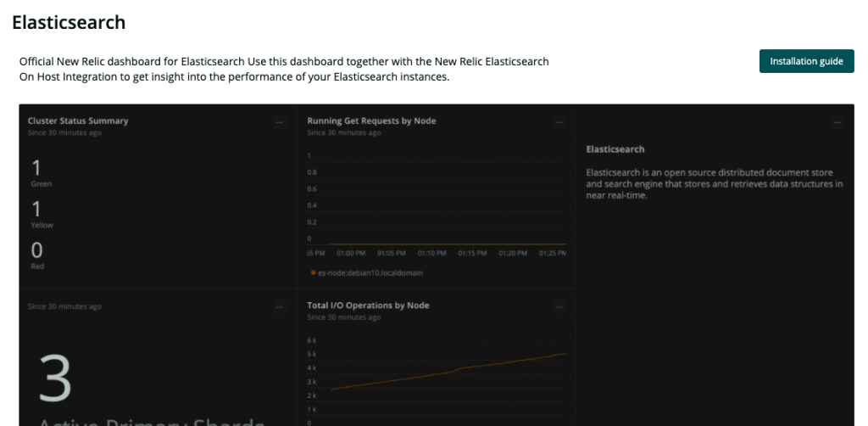Screen dimensions: 868x426
Task: Click the Green status count
Action: (x=36, y=168)
